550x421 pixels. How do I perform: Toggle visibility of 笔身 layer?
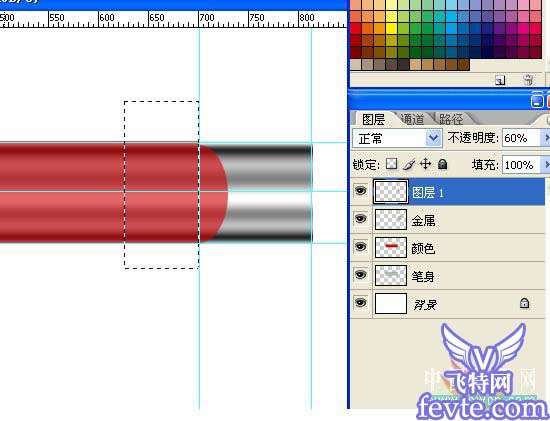tap(361, 274)
